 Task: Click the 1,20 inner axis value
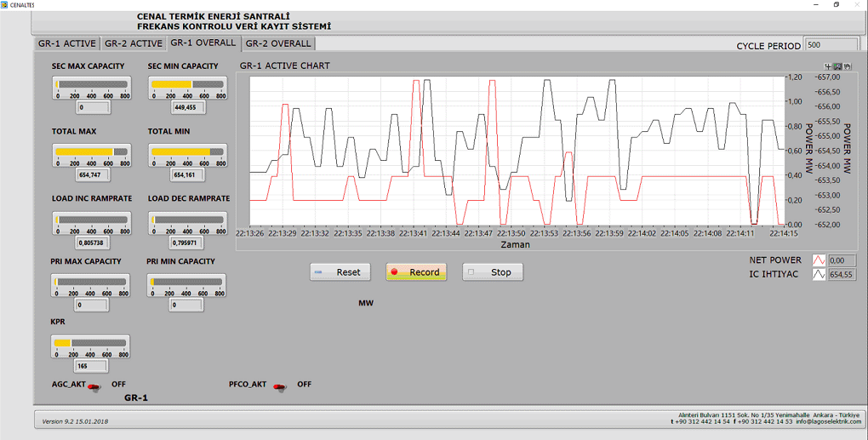794,77
